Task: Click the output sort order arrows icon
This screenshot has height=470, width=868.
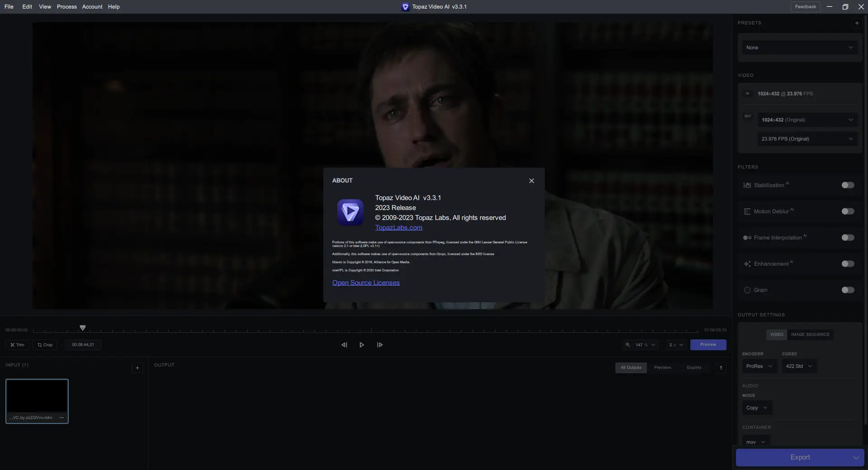Action: 721,368
